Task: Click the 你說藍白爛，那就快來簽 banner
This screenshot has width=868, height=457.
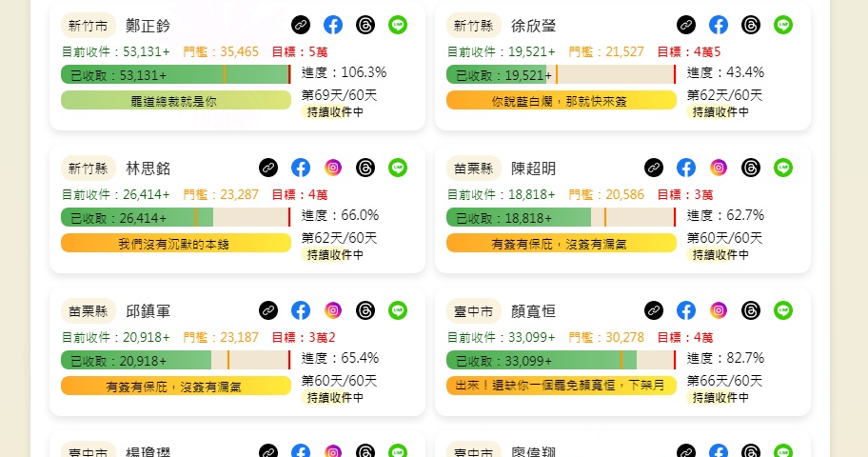Action: [562, 101]
